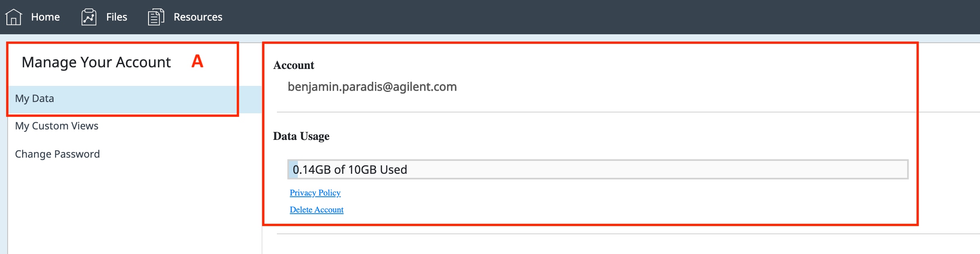980x254 pixels.
Task: Click the benjamin.paradis@agilent.com email address
Action: (x=372, y=87)
